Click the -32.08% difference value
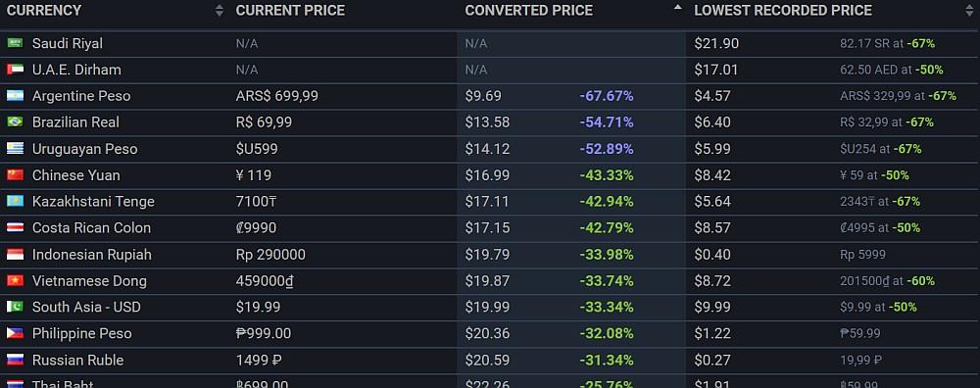The image size is (980, 388). click(607, 333)
